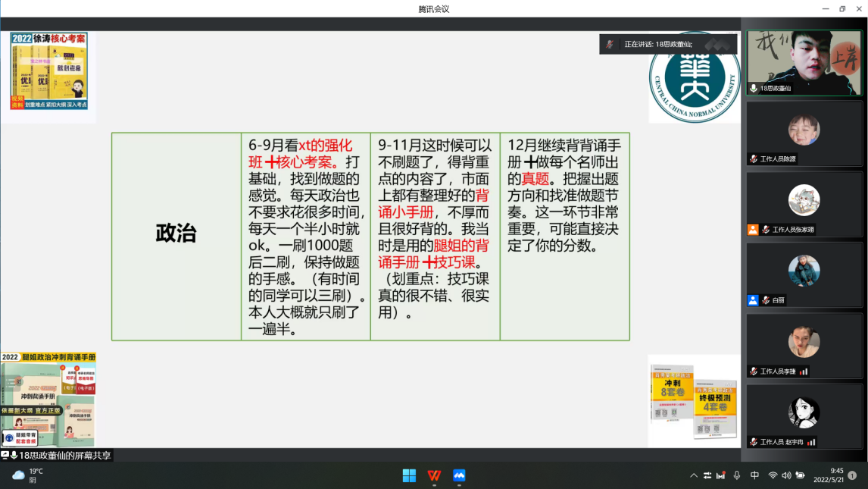Switch the Chinese input method indicator
The height and width of the screenshot is (489, 868).
point(754,475)
